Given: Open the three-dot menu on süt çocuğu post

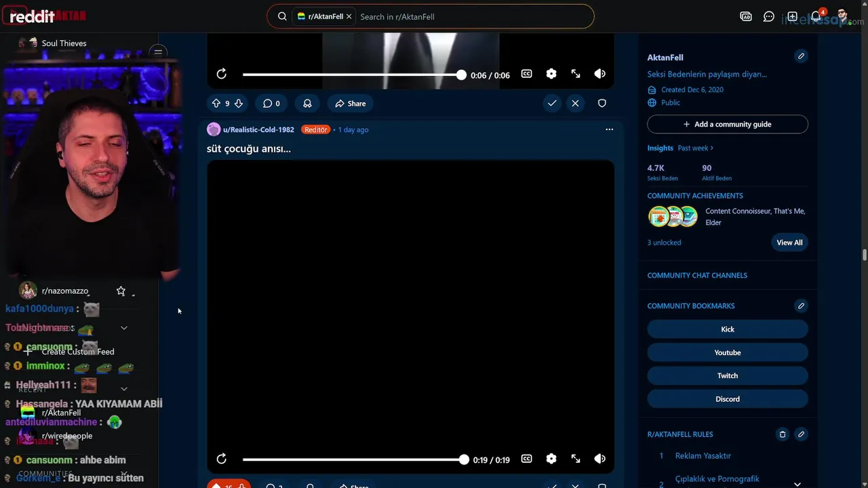Looking at the screenshot, I should click(609, 129).
